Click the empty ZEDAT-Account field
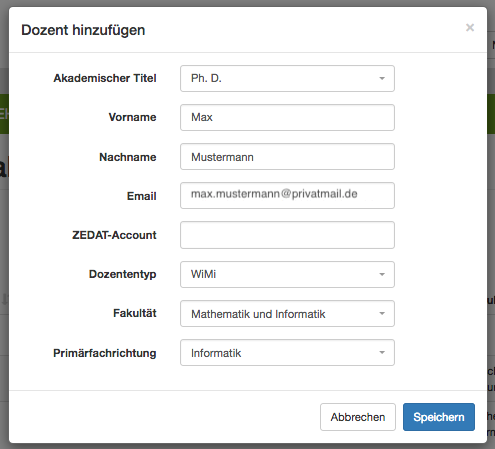The image size is (495, 449). [287, 235]
